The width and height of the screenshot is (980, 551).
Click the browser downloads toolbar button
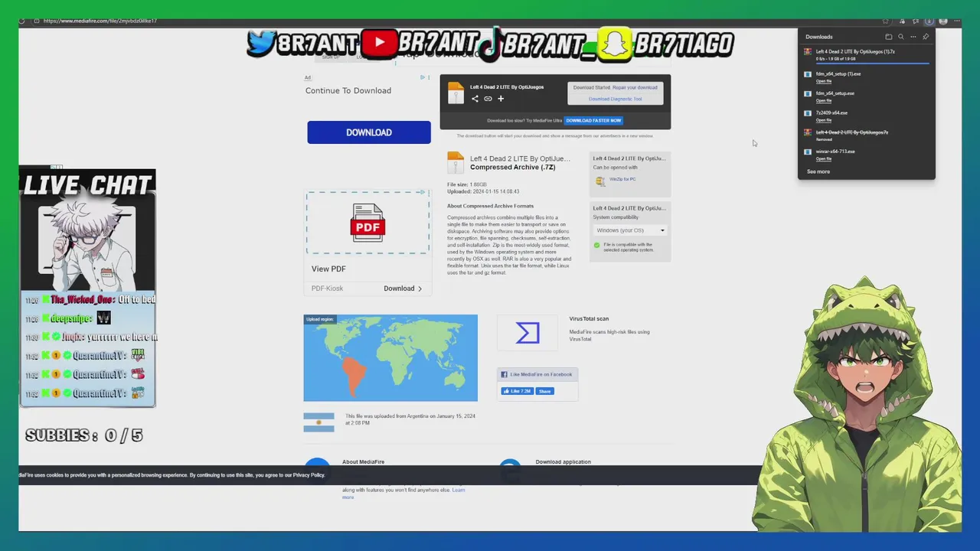929,21
